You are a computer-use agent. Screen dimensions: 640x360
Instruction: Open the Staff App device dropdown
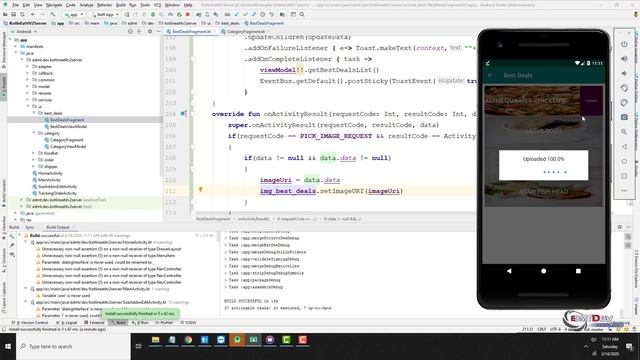click(x=105, y=15)
